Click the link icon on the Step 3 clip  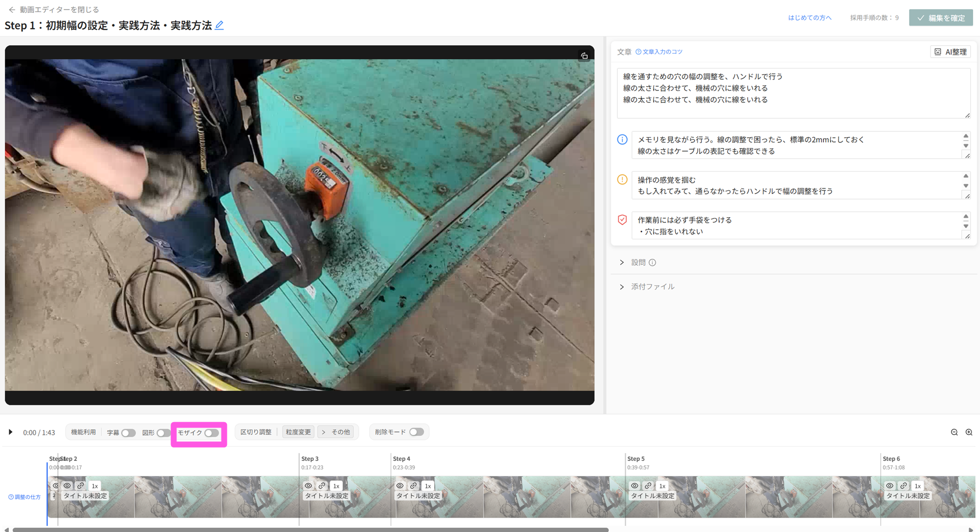(x=322, y=485)
